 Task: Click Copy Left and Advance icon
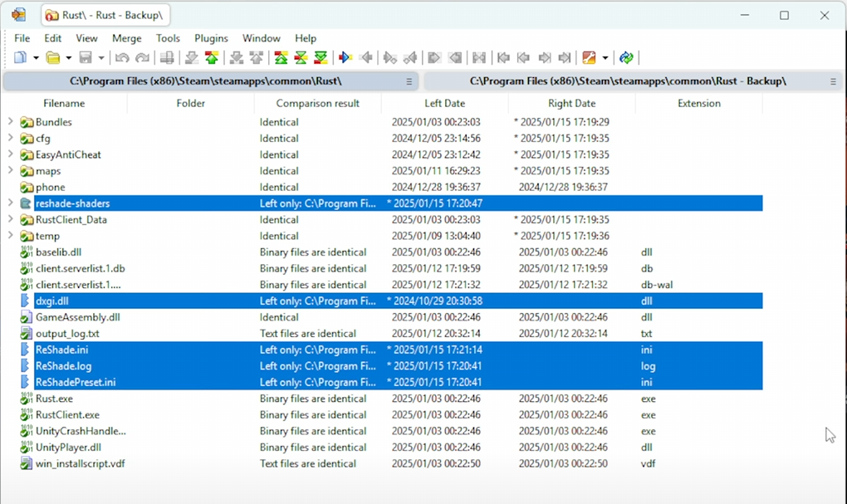coord(410,57)
